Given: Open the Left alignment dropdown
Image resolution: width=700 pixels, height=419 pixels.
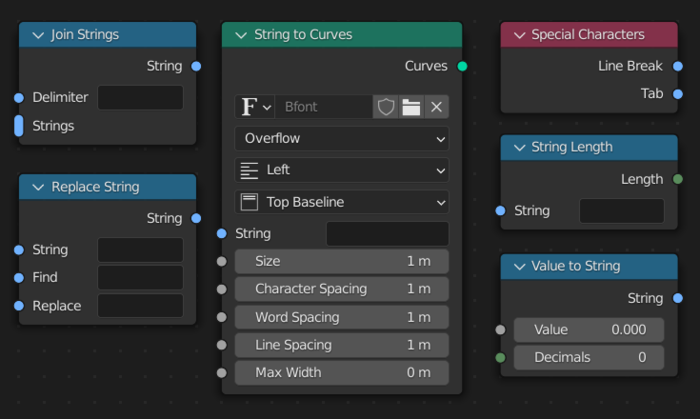Looking at the screenshot, I should point(342,170).
